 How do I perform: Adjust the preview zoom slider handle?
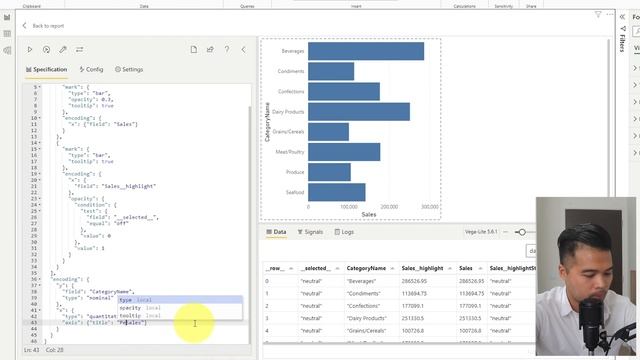522,232
